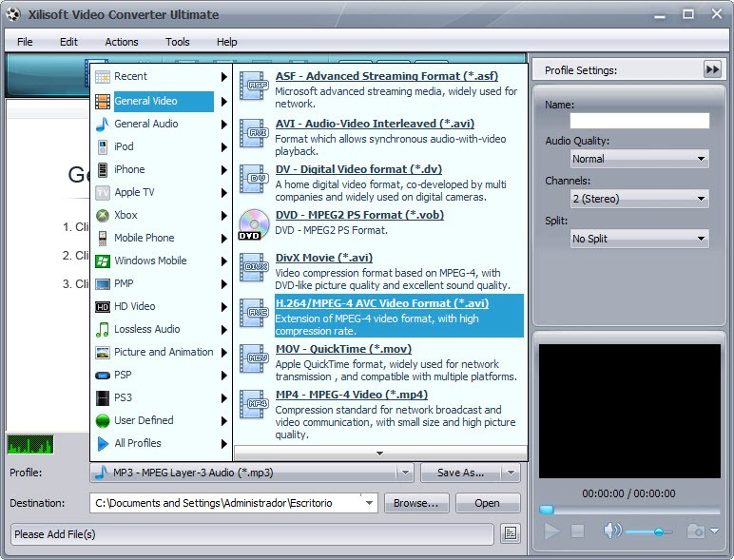734x560 pixels.
Task: Choose DVD MPEG2 PS Format link
Action: 359,216
